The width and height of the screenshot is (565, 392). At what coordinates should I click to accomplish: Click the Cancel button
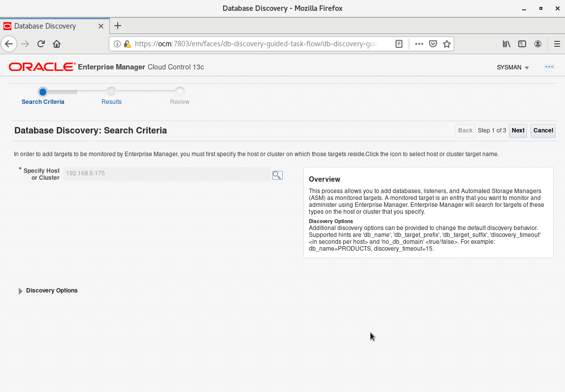(543, 131)
